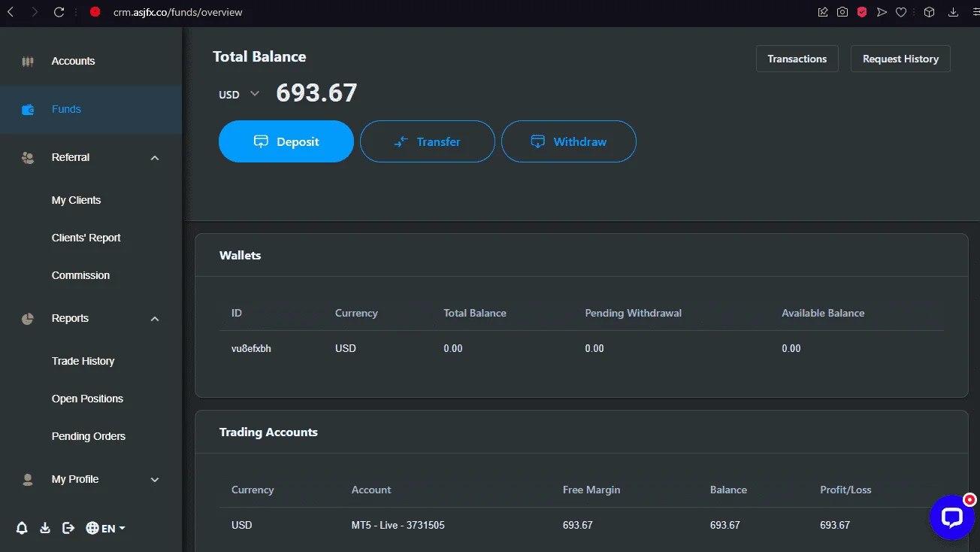980x552 pixels.
Task: Click the red ad-blocker shield icon
Action: 862,12
